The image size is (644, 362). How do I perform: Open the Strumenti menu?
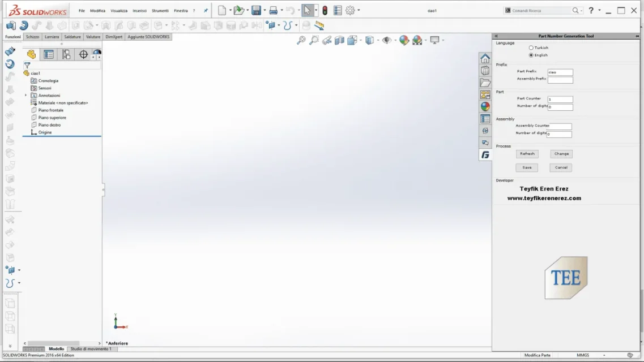point(160,11)
